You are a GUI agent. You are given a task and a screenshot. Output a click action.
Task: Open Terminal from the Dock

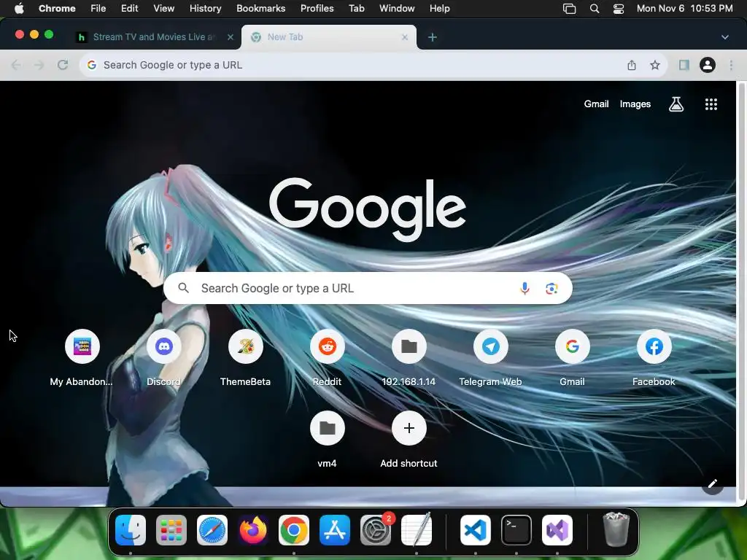click(516, 530)
